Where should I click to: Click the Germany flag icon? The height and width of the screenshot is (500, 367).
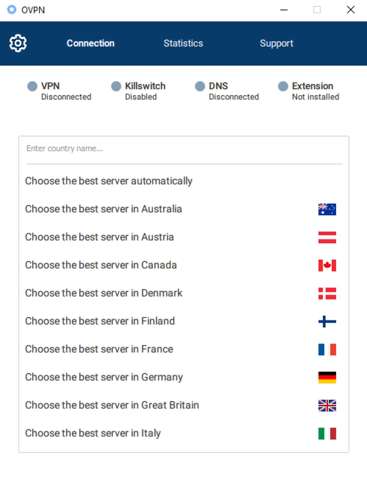(x=327, y=377)
